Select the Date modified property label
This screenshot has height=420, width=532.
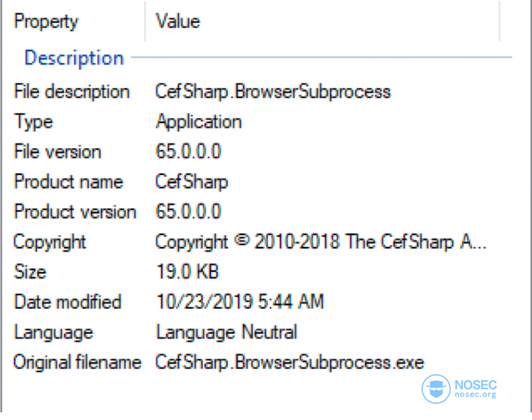[x=67, y=302]
